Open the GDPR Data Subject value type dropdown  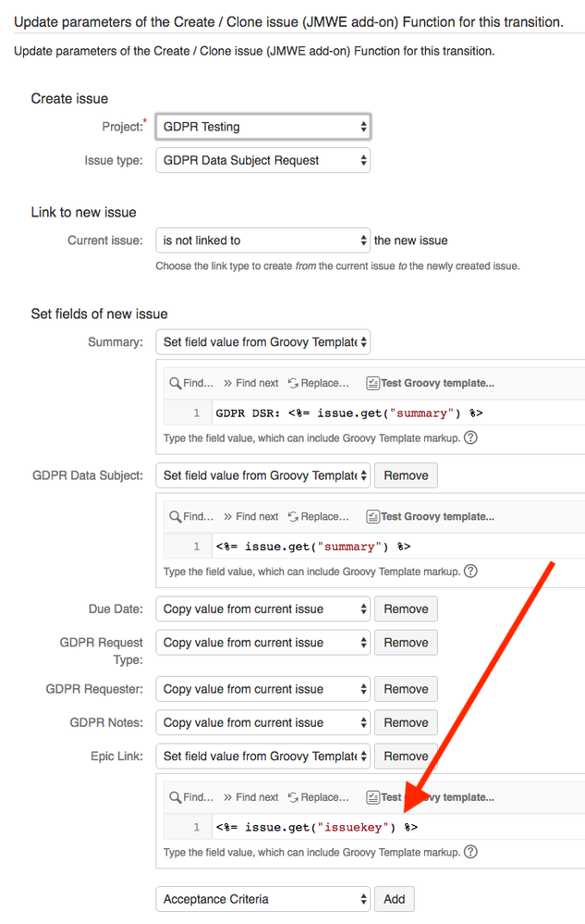pyautogui.click(x=262, y=475)
